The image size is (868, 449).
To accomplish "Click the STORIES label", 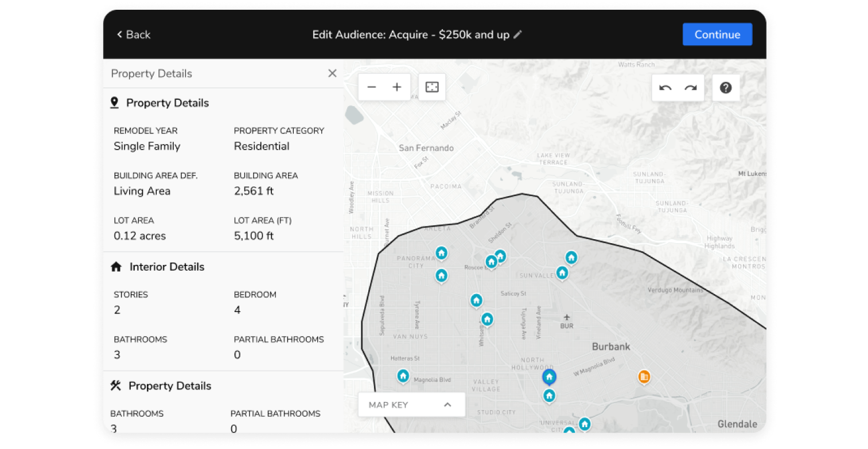I will [x=131, y=295].
